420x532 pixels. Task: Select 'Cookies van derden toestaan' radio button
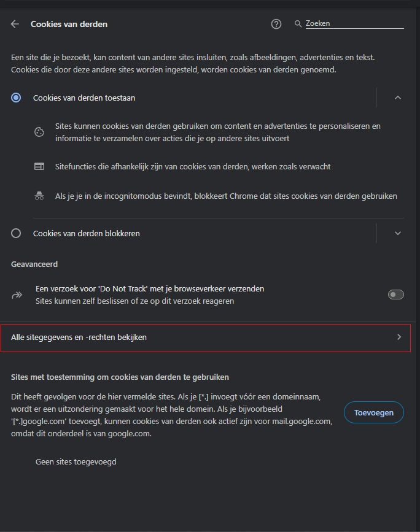click(16, 98)
